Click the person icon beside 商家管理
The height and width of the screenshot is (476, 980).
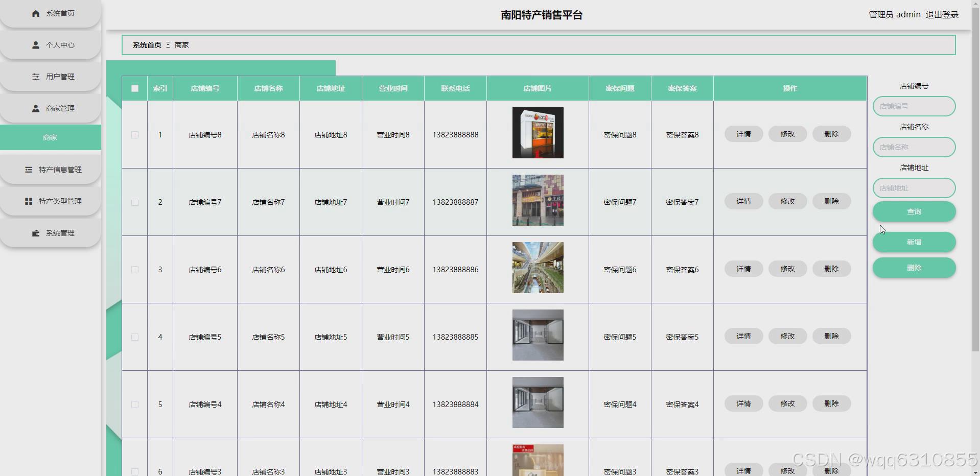click(x=36, y=108)
